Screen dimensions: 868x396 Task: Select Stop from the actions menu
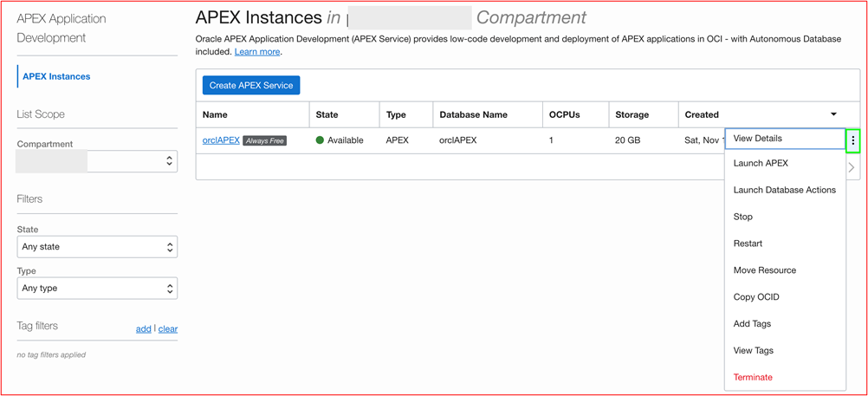click(785, 217)
